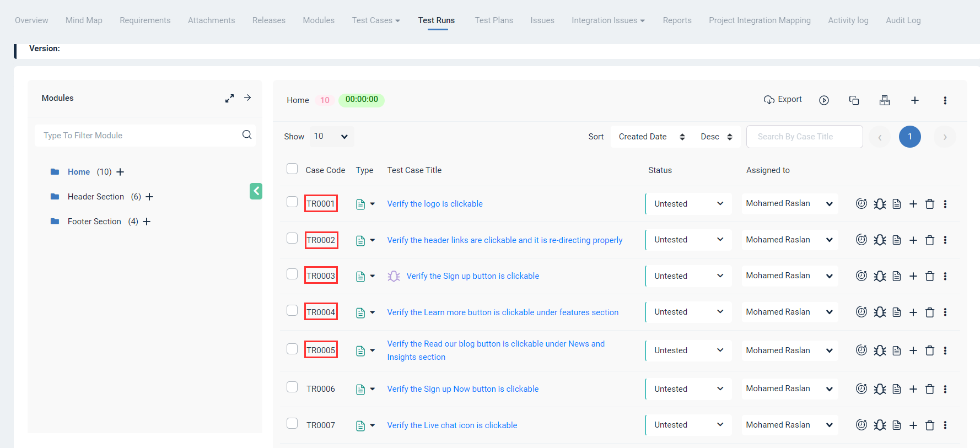Click the next page arrow button

(x=945, y=137)
